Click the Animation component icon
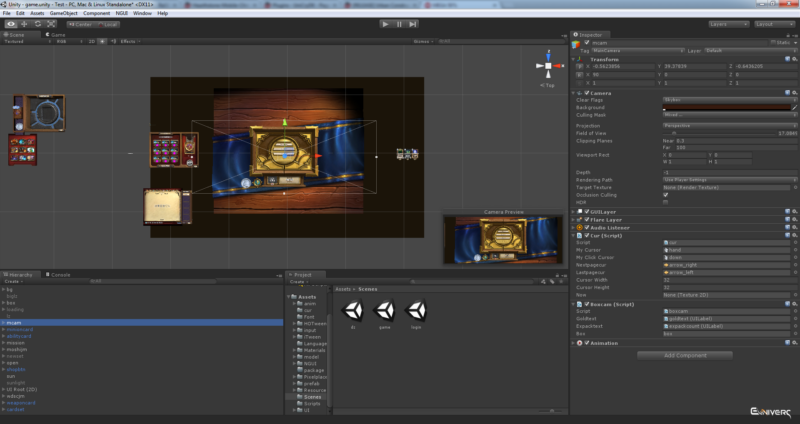Image resolution: width=800 pixels, height=424 pixels. point(580,343)
